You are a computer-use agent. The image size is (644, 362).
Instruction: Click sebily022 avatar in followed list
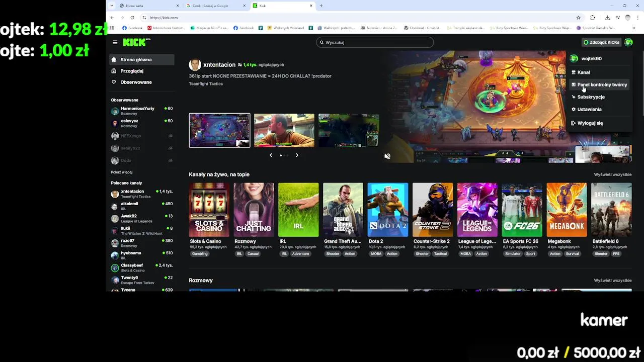[115, 148]
